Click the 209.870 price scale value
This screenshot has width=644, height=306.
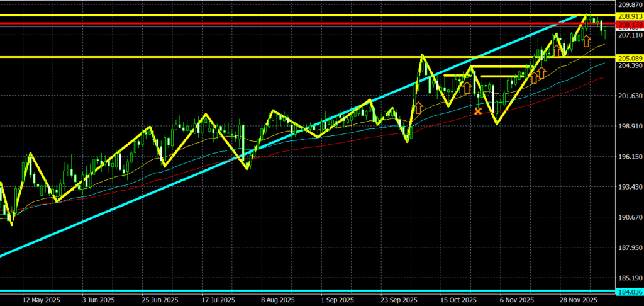(629, 5)
